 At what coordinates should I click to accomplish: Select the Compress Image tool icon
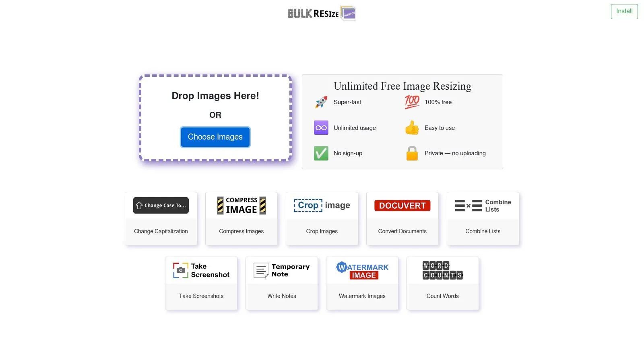241,205
